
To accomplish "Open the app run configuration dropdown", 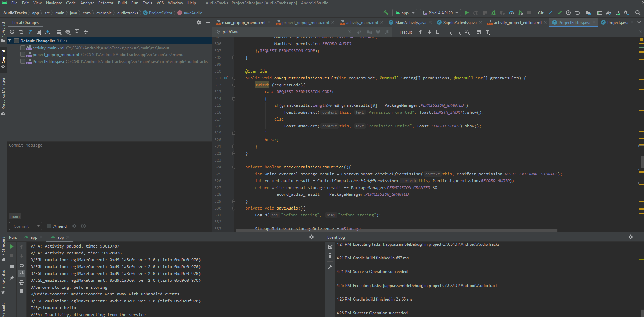I will 405,13.
